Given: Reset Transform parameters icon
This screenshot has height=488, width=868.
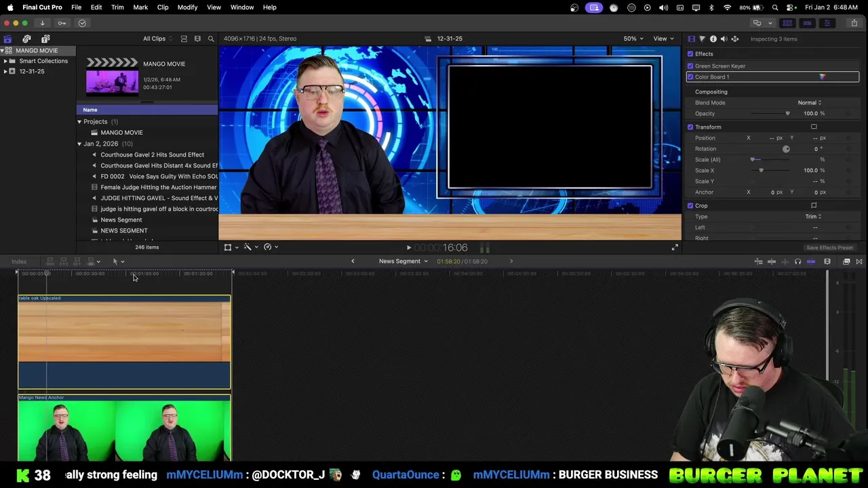Looking at the screenshot, I should click(814, 127).
